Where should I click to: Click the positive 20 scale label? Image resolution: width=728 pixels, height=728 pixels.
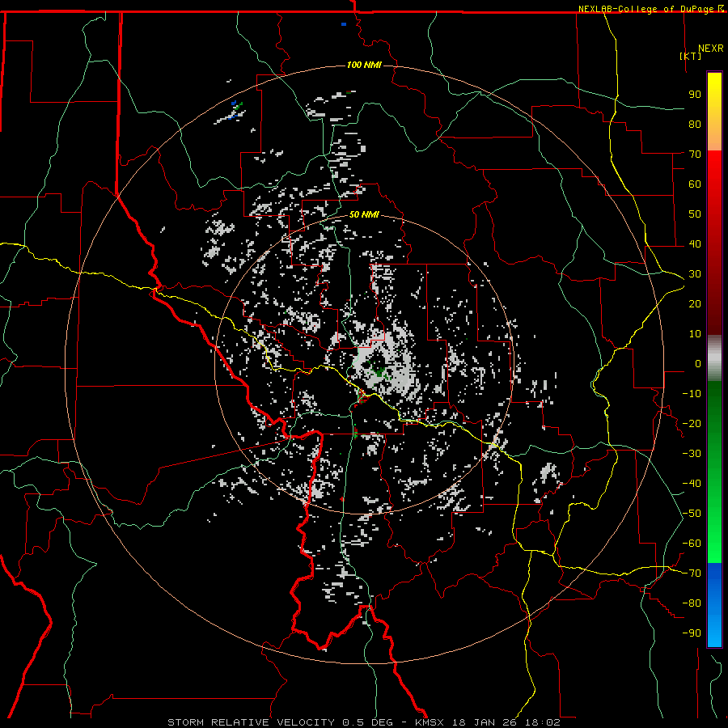pyautogui.click(x=695, y=303)
